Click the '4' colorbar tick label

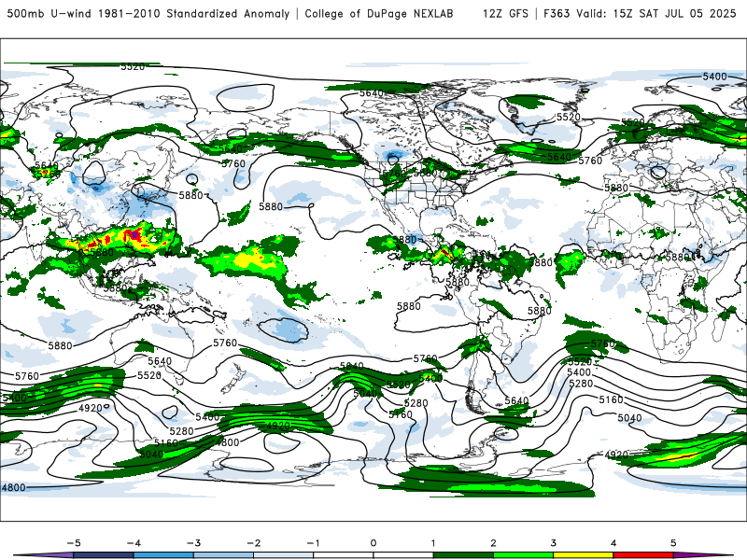[613, 543]
